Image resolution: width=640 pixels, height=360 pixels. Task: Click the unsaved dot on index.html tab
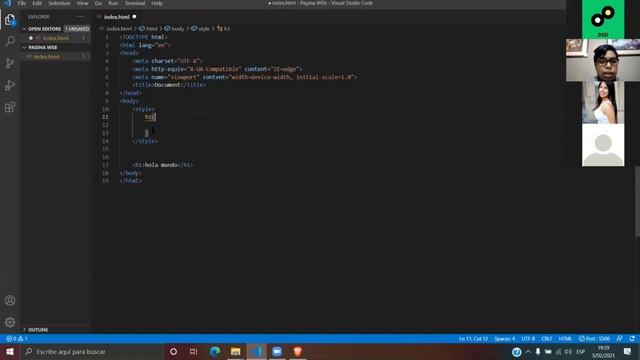click(x=134, y=17)
